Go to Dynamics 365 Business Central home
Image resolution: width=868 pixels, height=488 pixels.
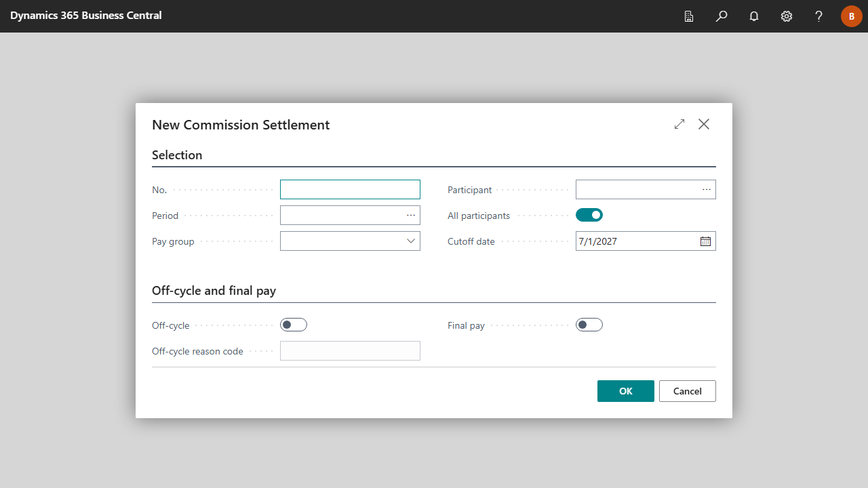(x=86, y=16)
